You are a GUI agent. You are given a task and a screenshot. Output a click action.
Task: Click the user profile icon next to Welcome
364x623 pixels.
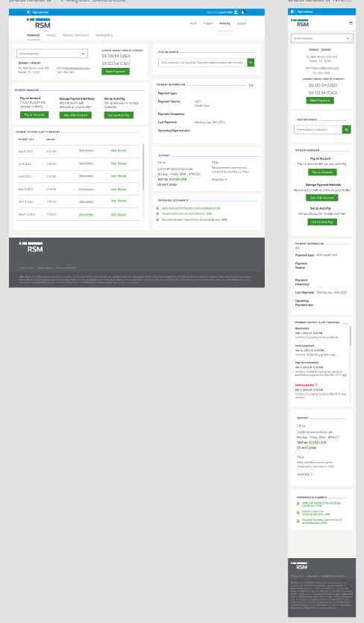(x=236, y=13)
